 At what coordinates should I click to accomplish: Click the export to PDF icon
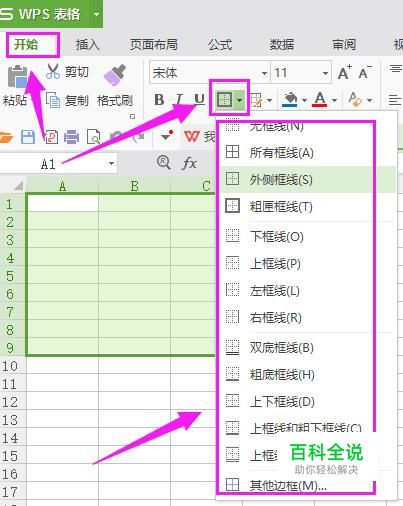pyautogui.click(x=51, y=137)
